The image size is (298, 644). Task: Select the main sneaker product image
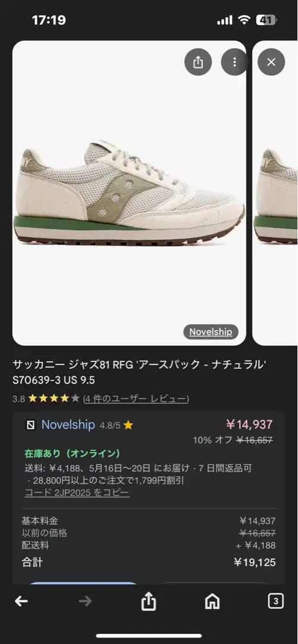129,193
